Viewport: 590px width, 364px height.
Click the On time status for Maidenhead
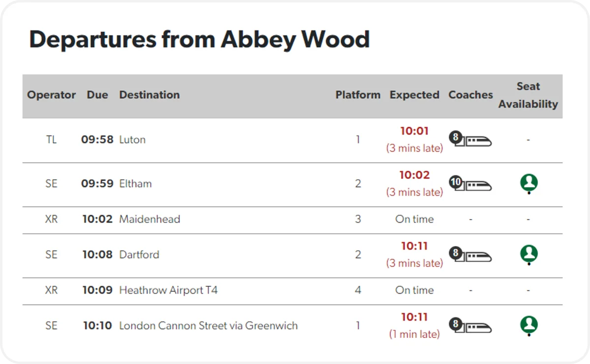414,220
